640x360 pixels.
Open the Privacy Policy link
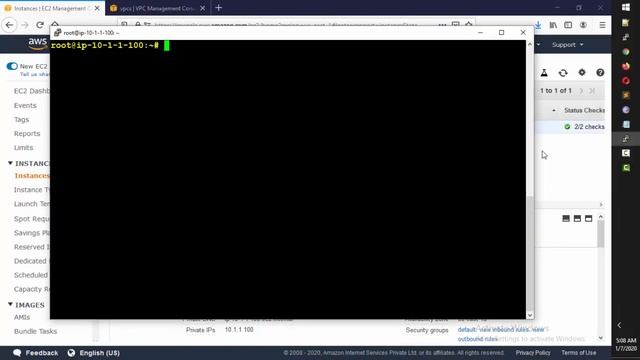[x=533, y=353]
